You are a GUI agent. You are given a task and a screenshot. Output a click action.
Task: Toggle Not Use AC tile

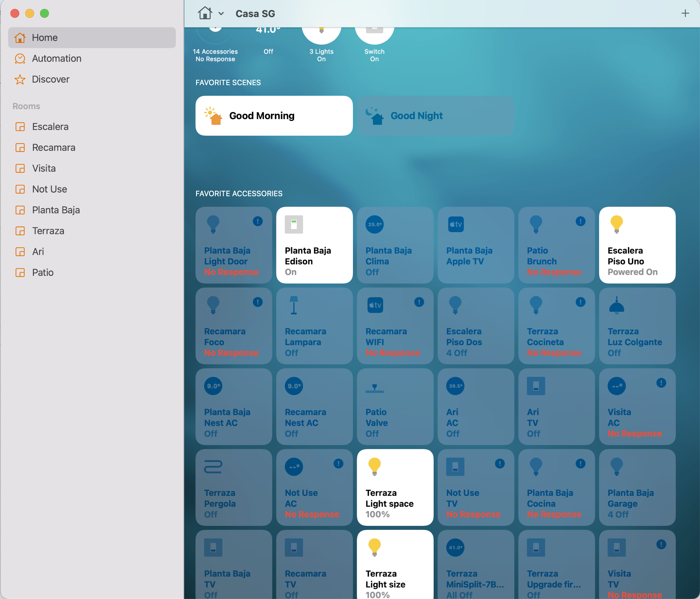pyautogui.click(x=314, y=487)
